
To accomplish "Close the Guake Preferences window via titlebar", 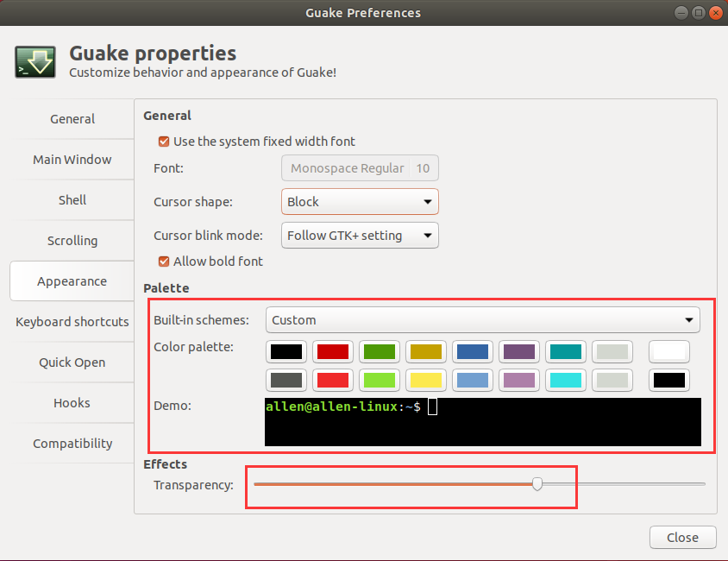I will pos(715,13).
